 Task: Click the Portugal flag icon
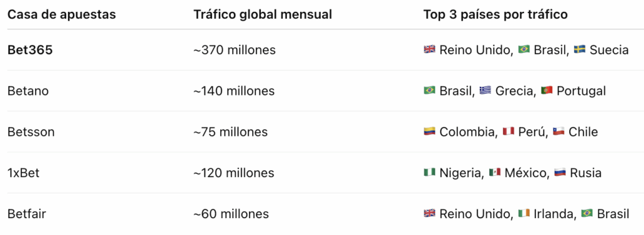tap(547, 90)
